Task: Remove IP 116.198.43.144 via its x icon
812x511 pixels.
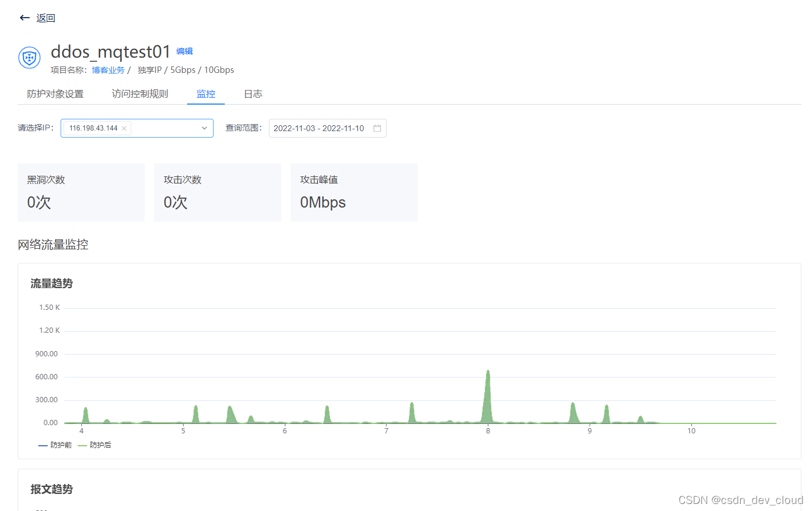Action: coord(124,128)
